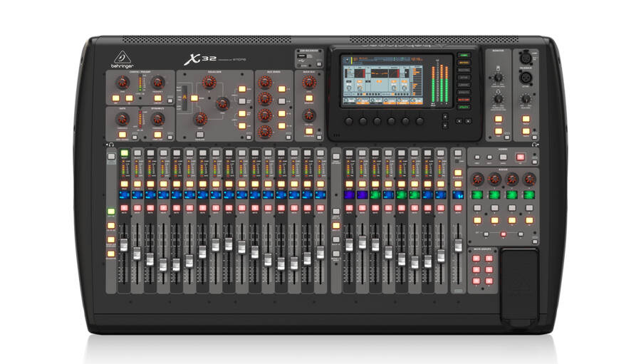Click the Undo button in Scenes section
This screenshot has height=364, width=641.
pos(504,157)
